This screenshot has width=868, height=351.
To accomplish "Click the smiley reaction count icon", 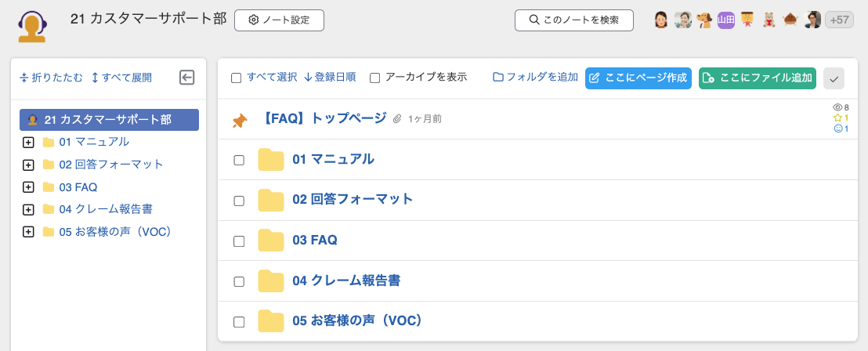I will pyautogui.click(x=837, y=128).
